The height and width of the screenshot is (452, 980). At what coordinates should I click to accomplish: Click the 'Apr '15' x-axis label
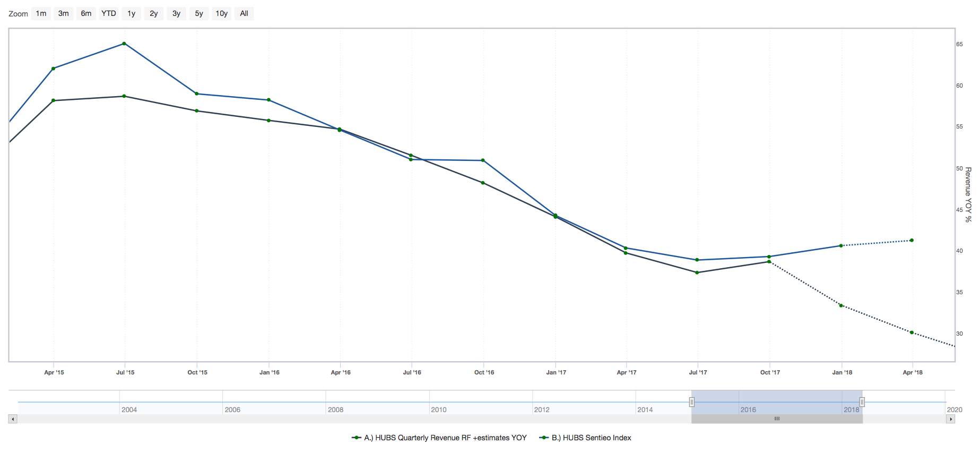[x=54, y=372]
